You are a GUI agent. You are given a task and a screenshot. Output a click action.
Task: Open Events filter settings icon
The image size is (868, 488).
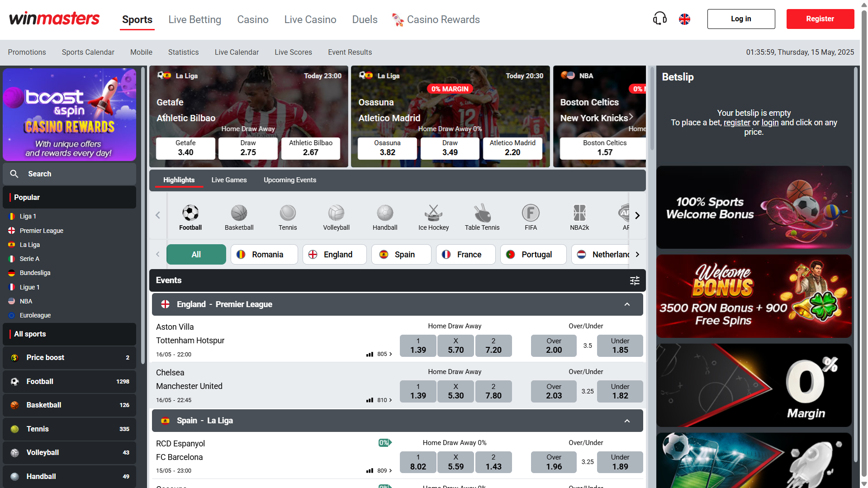(635, 280)
